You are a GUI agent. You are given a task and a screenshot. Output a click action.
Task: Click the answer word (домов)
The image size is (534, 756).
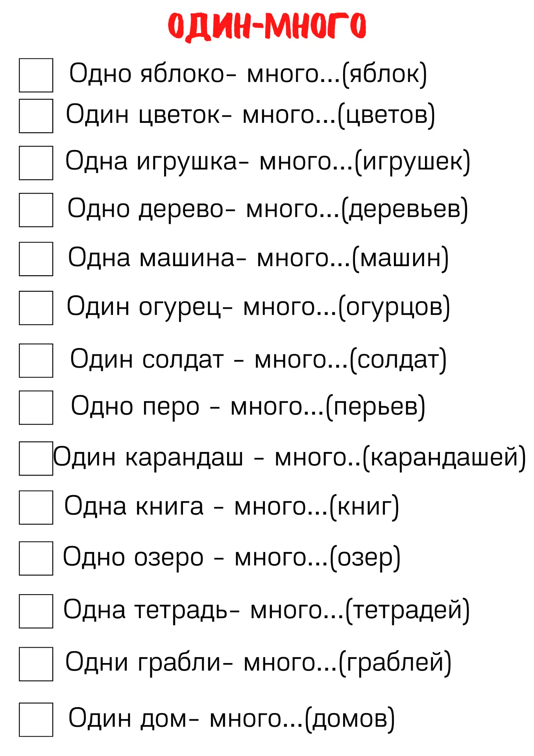tap(350, 719)
